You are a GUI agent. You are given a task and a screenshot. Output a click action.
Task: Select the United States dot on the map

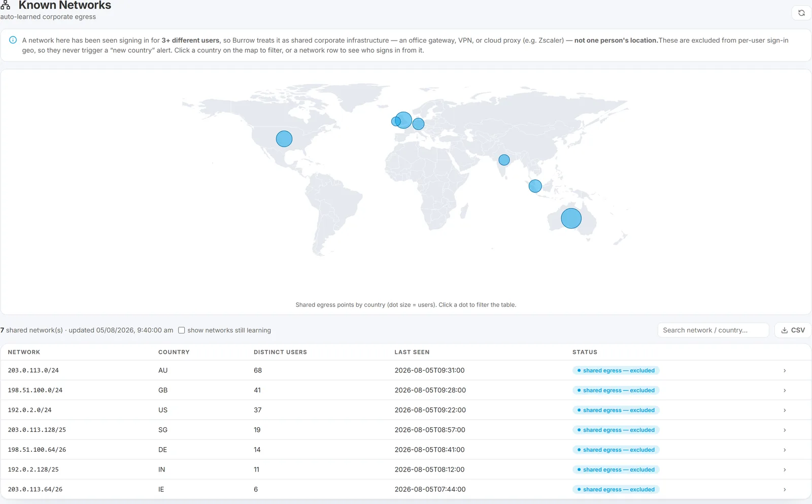coord(284,139)
